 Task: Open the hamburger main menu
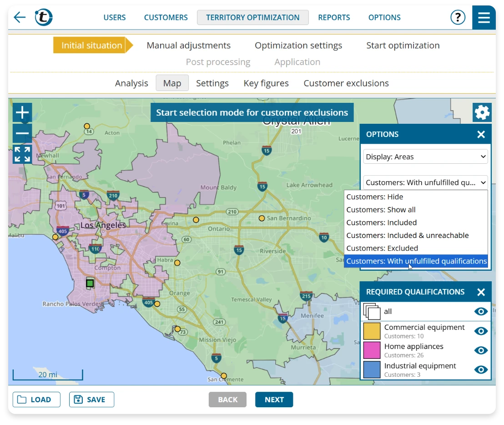pos(484,17)
